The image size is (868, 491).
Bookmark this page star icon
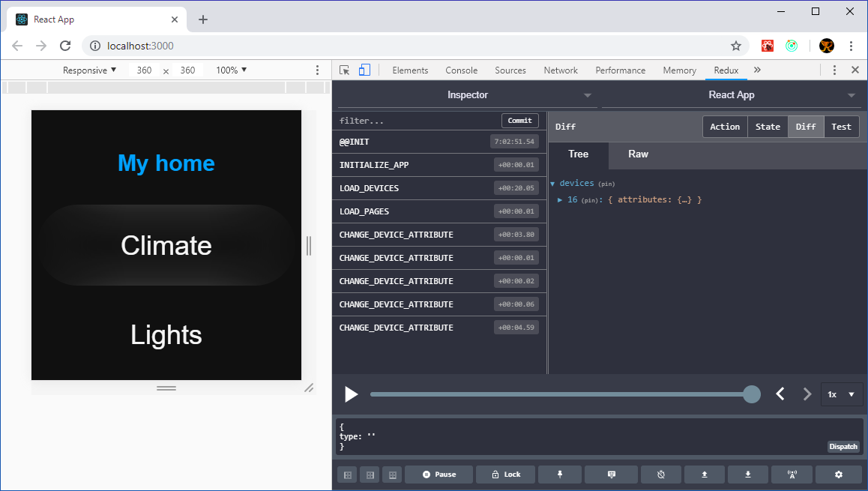(735, 46)
